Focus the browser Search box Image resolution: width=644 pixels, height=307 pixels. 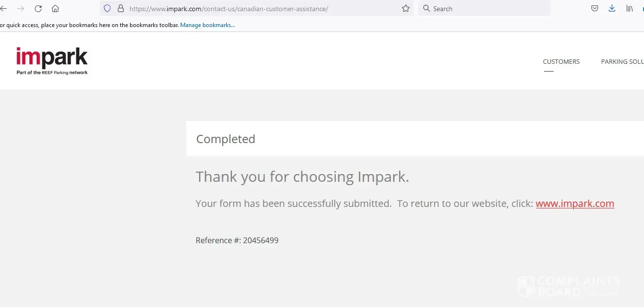[x=483, y=9]
